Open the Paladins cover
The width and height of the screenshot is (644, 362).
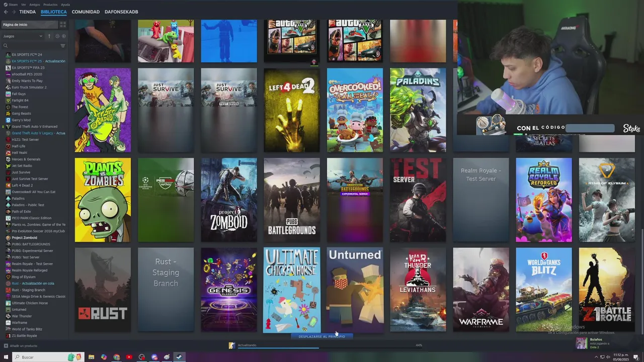pos(418,110)
